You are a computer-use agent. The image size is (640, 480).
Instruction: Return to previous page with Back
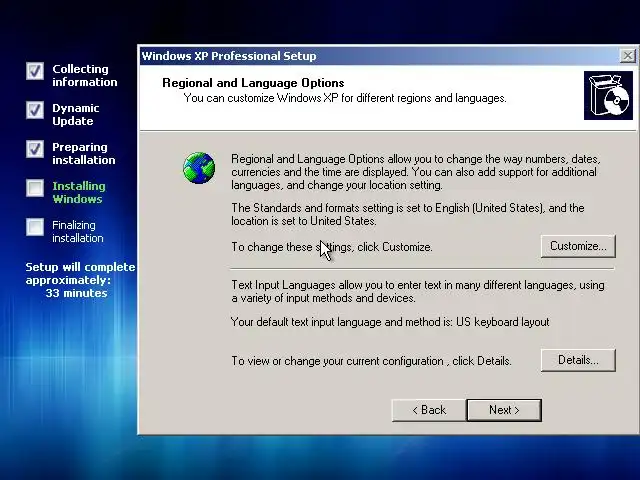pos(429,410)
